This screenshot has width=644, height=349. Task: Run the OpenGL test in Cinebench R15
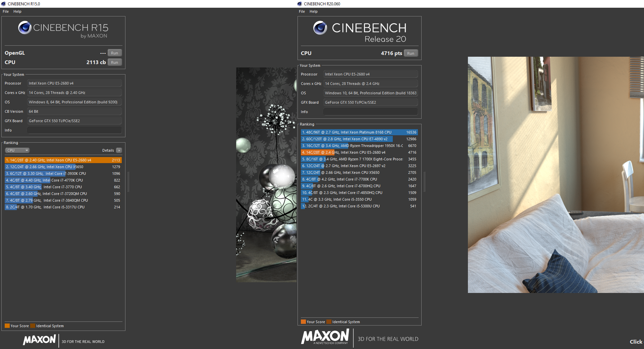click(x=115, y=53)
